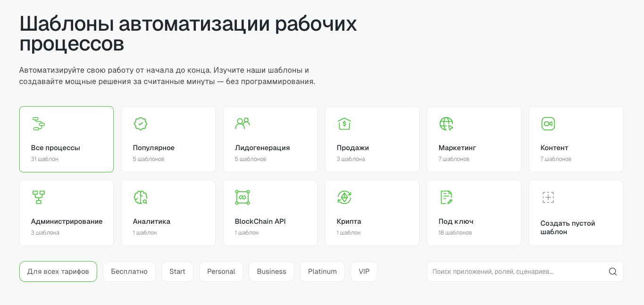The image size is (644, 305).
Task: Select the Platinum tariff chip
Action: [x=322, y=271]
